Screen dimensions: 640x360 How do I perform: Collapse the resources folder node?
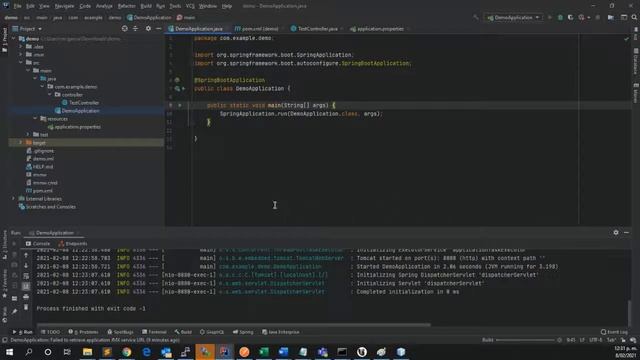tap(35, 119)
